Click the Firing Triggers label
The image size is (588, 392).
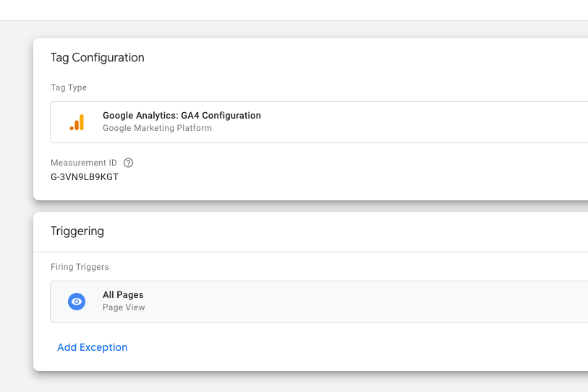(x=80, y=267)
